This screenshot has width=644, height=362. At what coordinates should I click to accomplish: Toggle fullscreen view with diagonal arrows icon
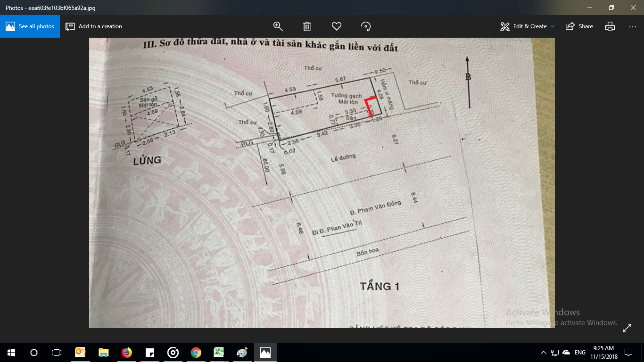627,328
